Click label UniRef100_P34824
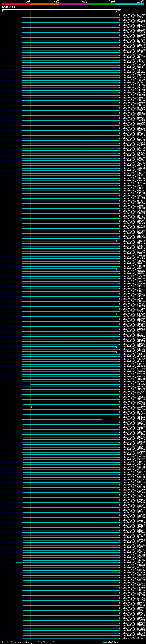146x644 pixels. pyautogui.click(x=133, y=326)
